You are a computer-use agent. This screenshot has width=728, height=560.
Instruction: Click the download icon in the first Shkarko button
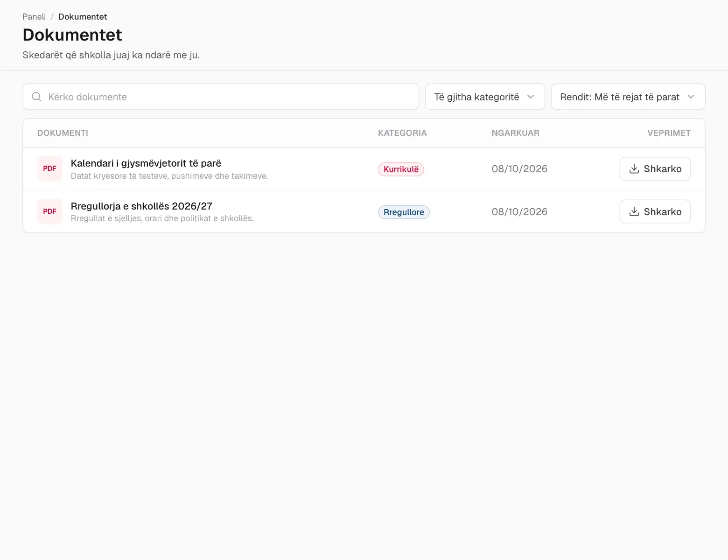click(634, 169)
